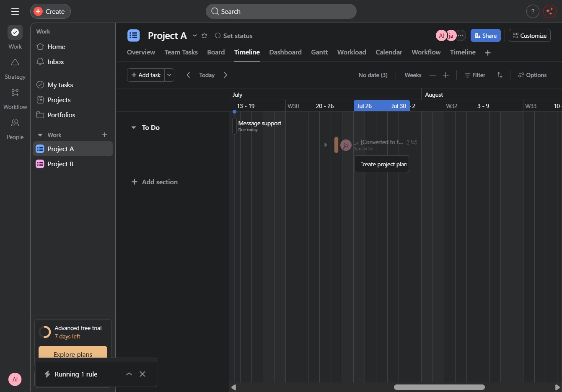This screenshot has height=392, width=562.
Task: Click Set status
Action: click(x=233, y=36)
